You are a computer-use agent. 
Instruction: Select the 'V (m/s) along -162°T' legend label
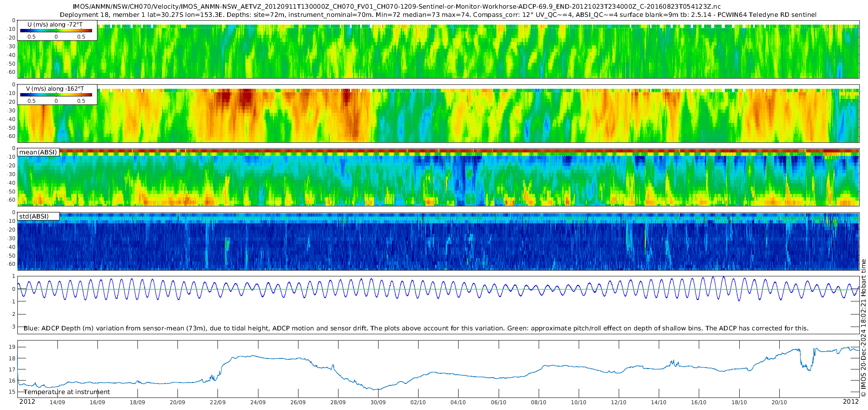(x=55, y=89)
